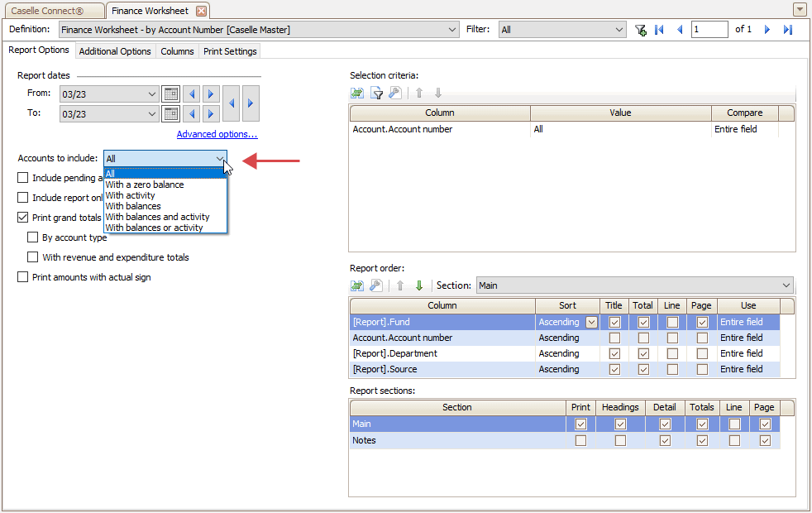
Task: Go to first page navigation arrow
Action: pyautogui.click(x=659, y=30)
